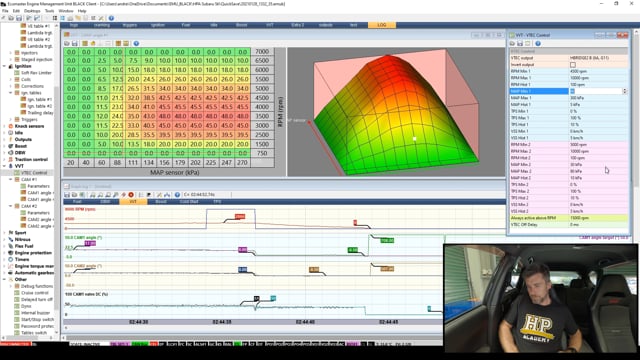Expand the Sport tree node
Viewport: 640px width, 360px height.
[4, 233]
